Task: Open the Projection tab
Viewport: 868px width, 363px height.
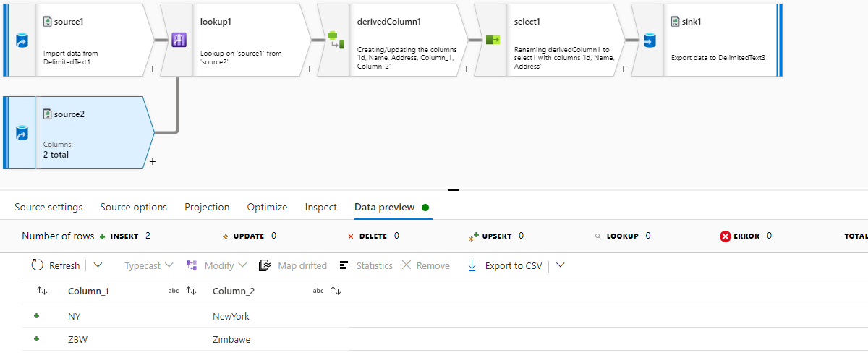Action: pos(207,207)
